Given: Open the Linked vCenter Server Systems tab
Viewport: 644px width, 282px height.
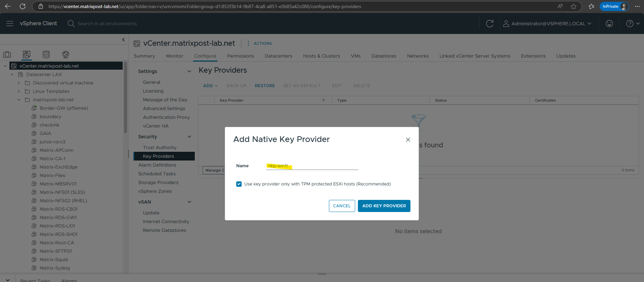Looking at the screenshot, I should tap(475, 56).
